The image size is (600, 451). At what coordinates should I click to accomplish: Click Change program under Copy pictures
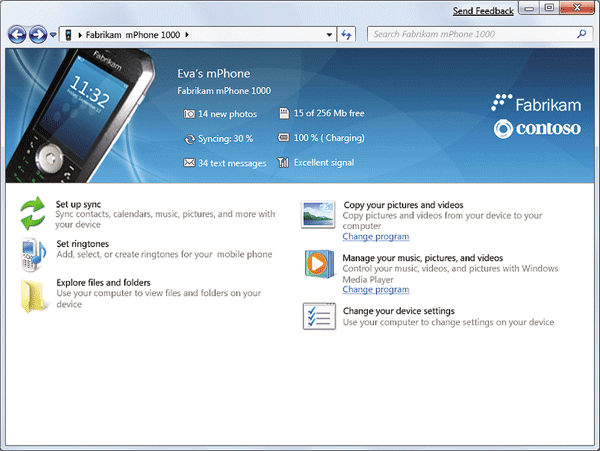point(376,236)
